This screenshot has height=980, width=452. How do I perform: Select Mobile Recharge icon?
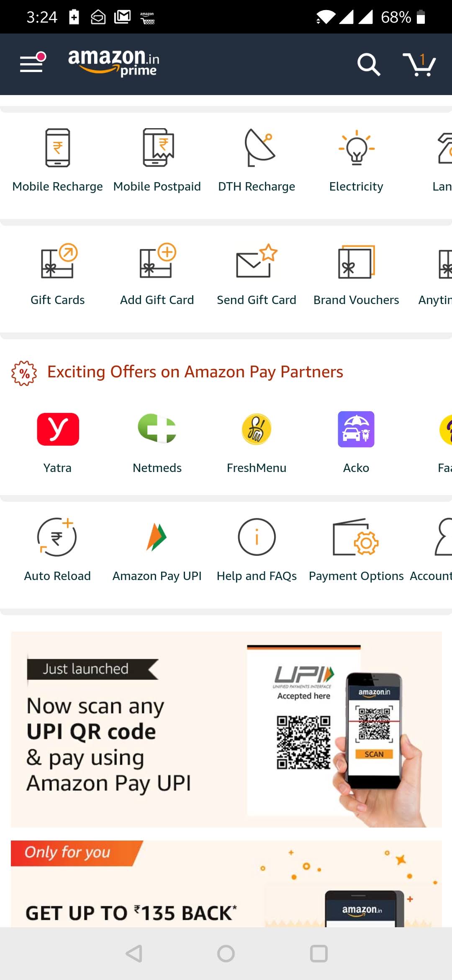coord(58,148)
